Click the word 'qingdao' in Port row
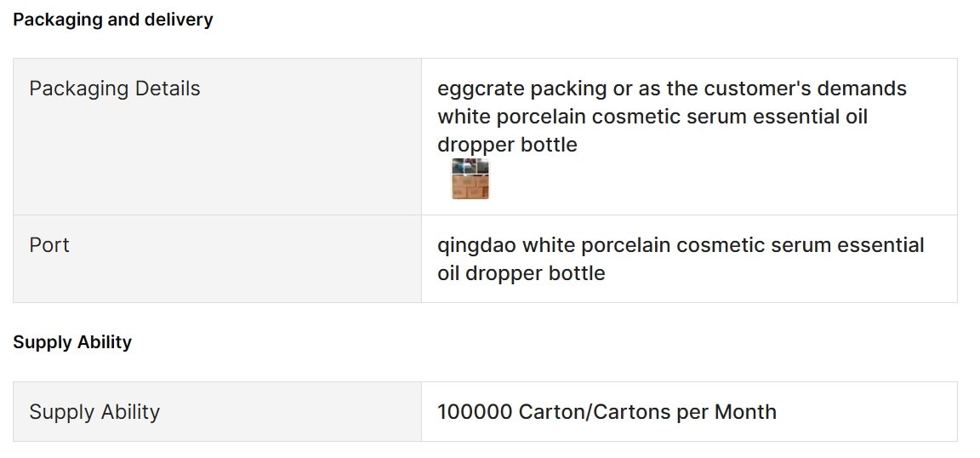Screen dimensions: 980x458 click(477, 245)
